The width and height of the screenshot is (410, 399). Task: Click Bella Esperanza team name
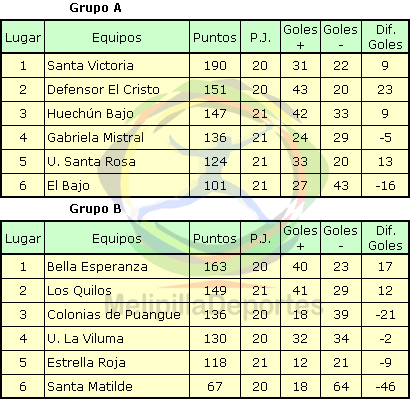click(x=97, y=266)
